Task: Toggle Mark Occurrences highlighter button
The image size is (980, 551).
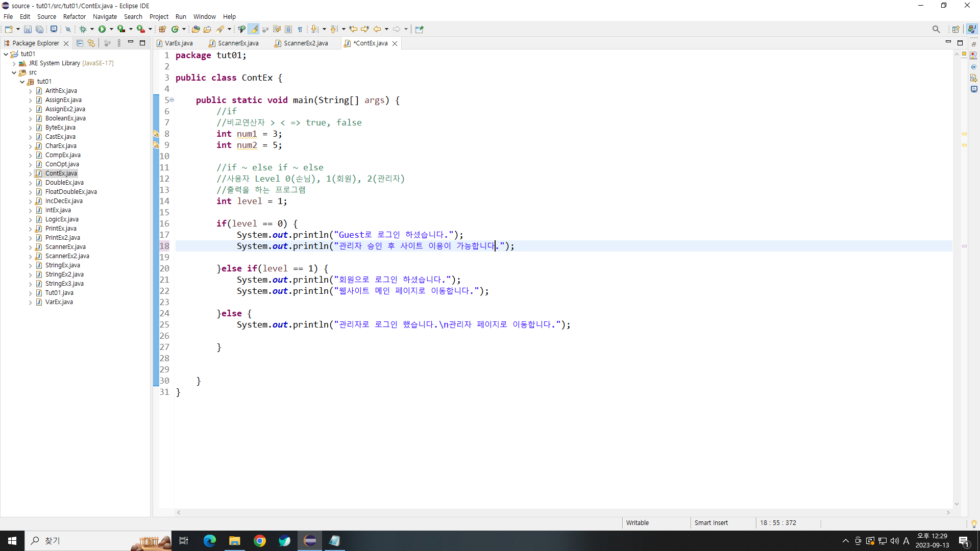Action: coord(254,29)
